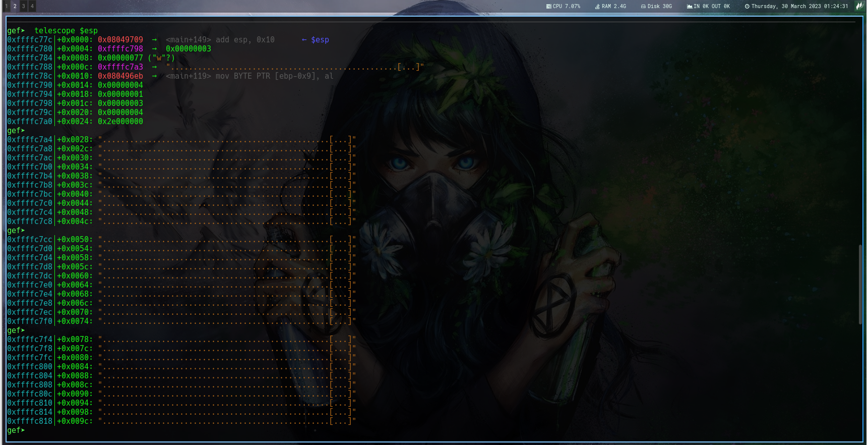
Task: Switch to workspace 3 in the top bar
Action: coord(23,6)
